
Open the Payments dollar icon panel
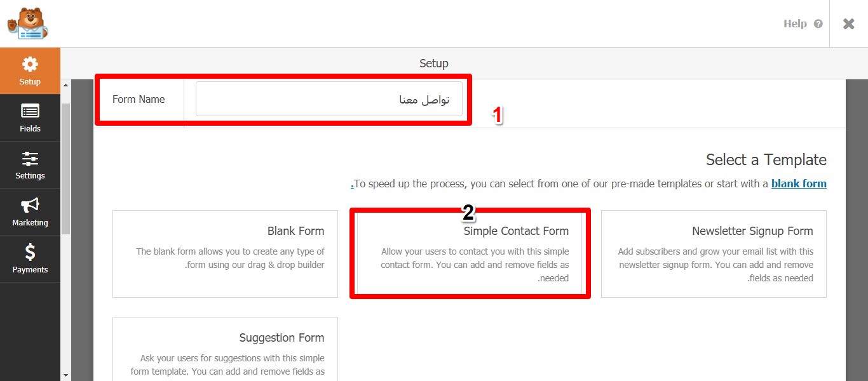pos(30,252)
